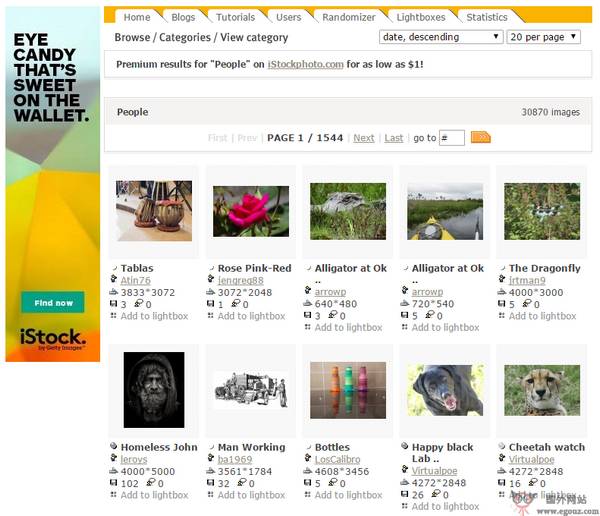The width and height of the screenshot is (600, 516).
Task: Open the yellow kayak river thumbnail
Action: tap(445, 211)
